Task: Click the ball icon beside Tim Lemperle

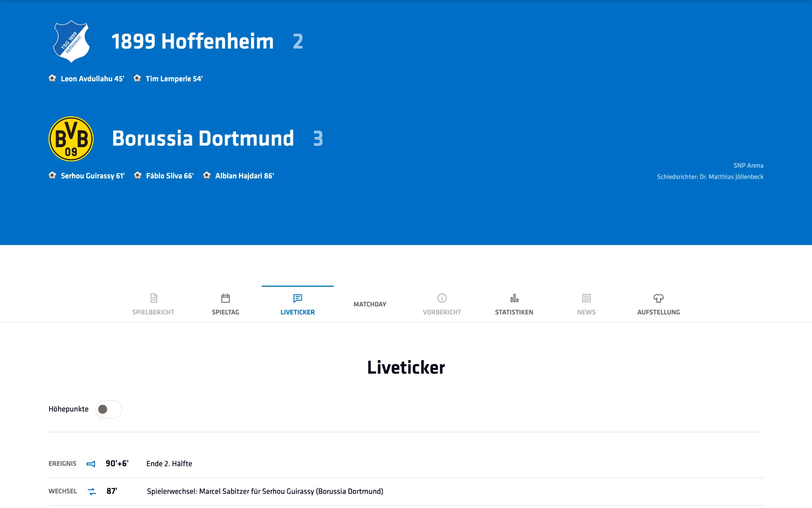Action: pos(137,78)
